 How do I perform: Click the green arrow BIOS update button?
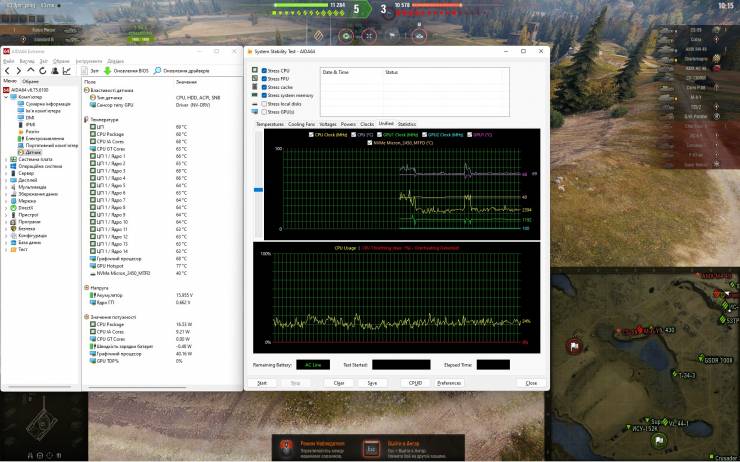pos(126,71)
